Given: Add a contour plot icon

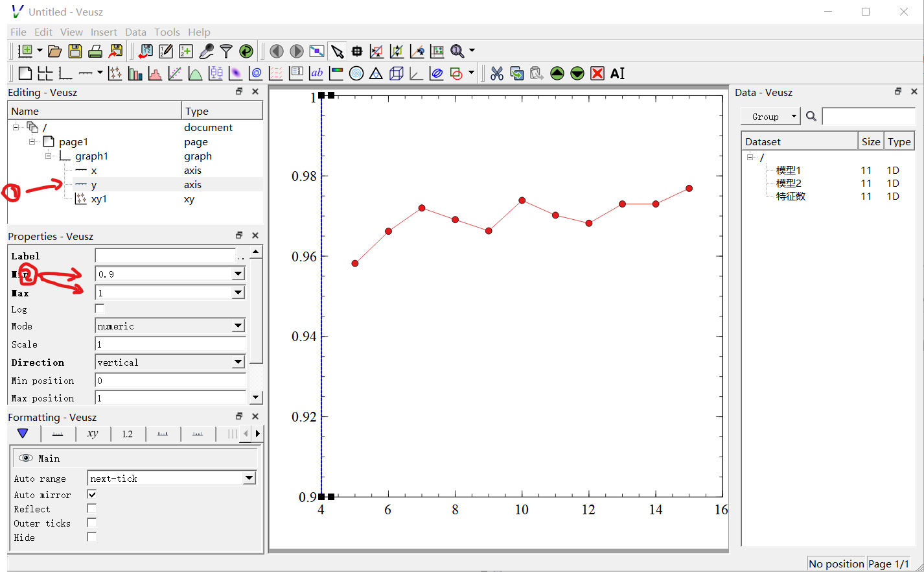Looking at the screenshot, I should (256, 73).
